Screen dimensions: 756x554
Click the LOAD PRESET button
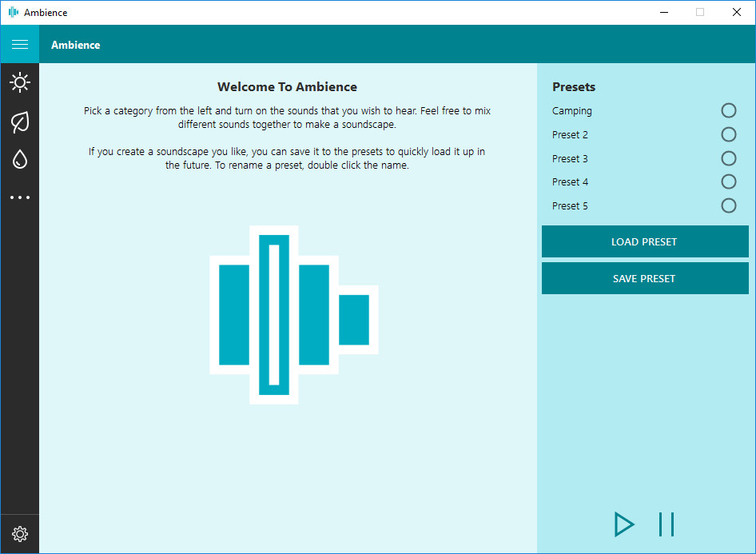645,241
